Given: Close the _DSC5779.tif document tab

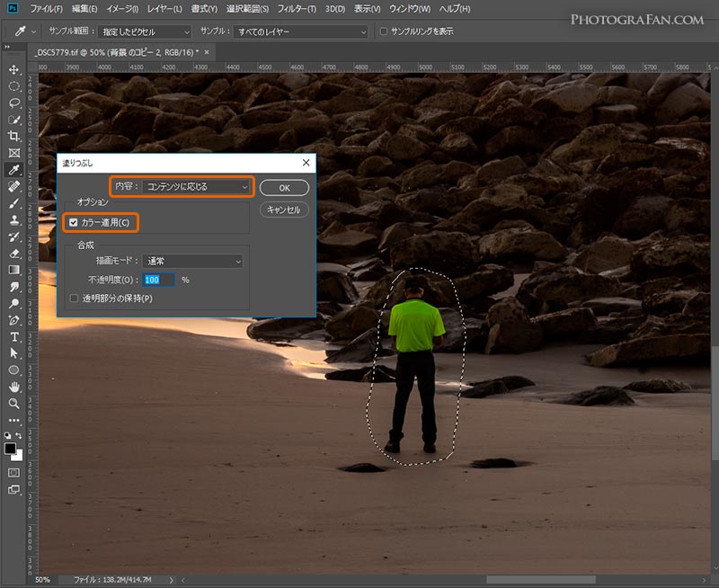Looking at the screenshot, I should tap(207, 52).
